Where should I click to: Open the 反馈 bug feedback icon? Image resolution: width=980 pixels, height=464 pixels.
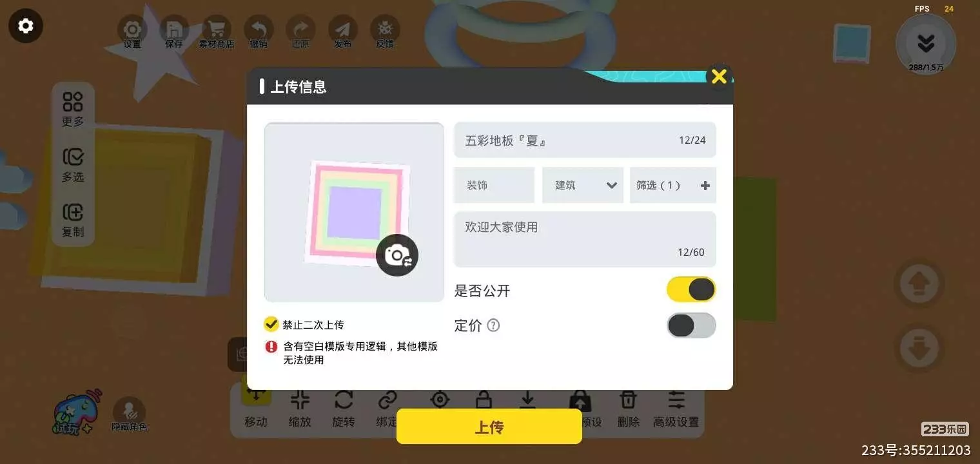[x=385, y=31]
